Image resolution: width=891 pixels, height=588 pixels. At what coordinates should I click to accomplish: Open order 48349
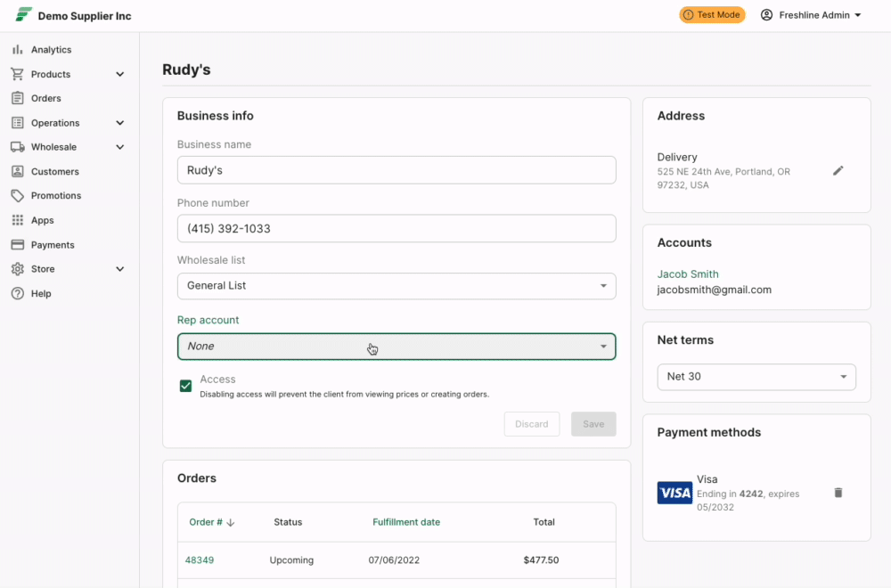200,560
